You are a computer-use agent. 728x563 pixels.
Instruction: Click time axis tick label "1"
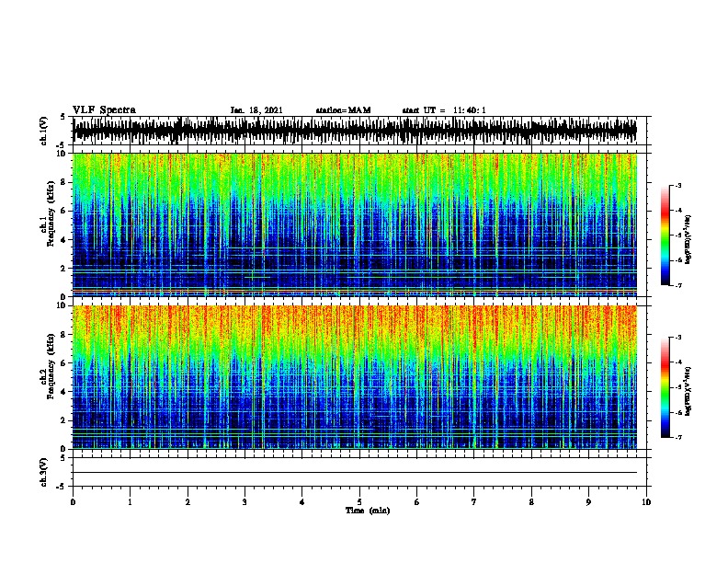click(130, 502)
